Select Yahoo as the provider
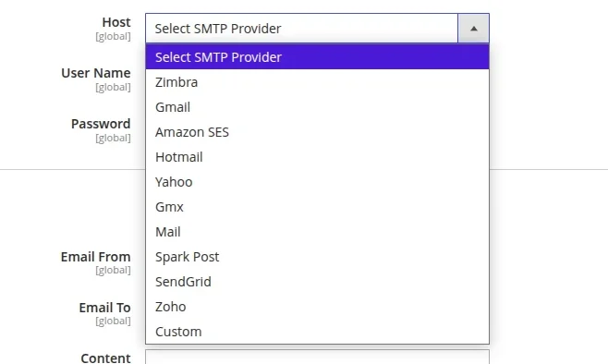Viewport: 608px width, 364px height. [x=317, y=182]
